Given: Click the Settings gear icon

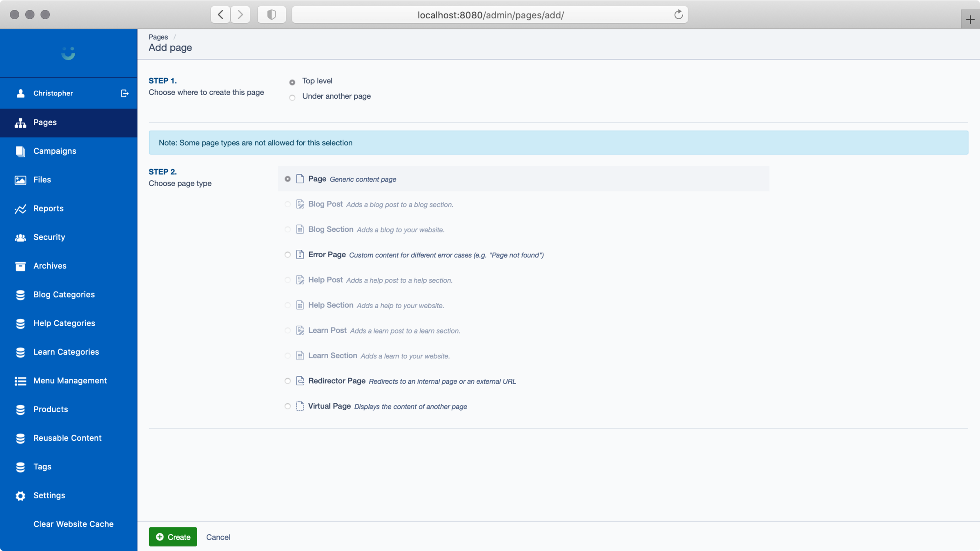Looking at the screenshot, I should [20, 496].
